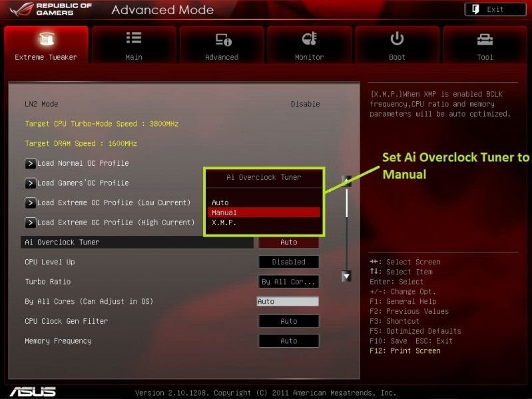
Task: Click the F5: Optimized Defaults hint
Action: (415, 331)
